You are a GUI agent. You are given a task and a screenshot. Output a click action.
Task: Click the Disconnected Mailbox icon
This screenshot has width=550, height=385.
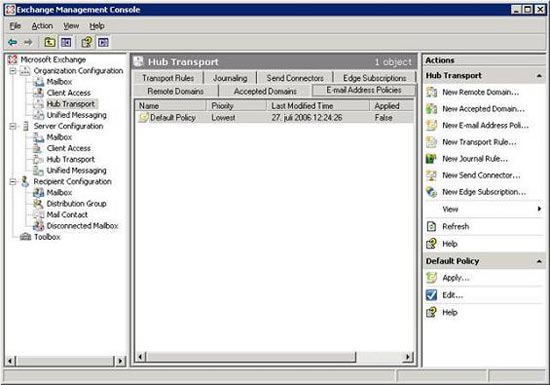(38, 226)
